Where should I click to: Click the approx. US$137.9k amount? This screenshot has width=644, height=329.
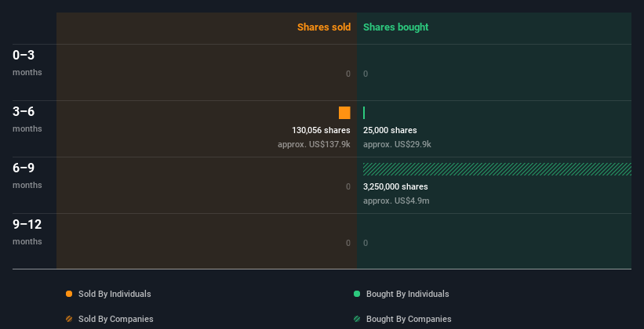[x=314, y=144]
